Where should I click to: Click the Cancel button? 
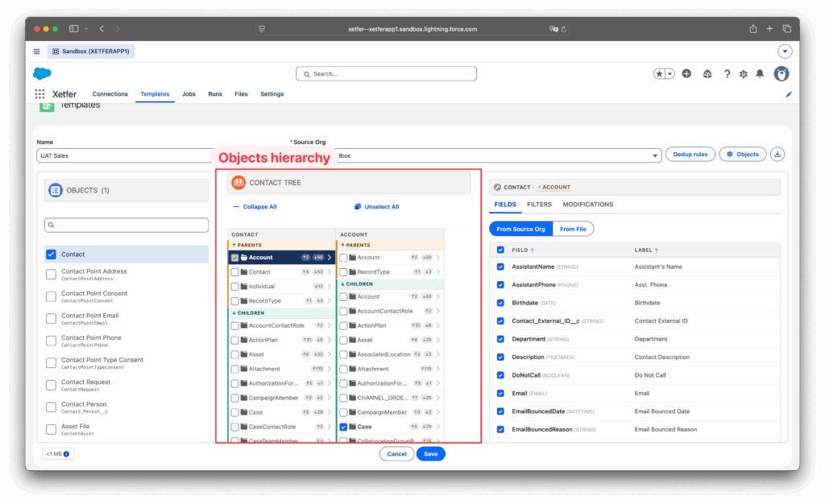point(396,454)
